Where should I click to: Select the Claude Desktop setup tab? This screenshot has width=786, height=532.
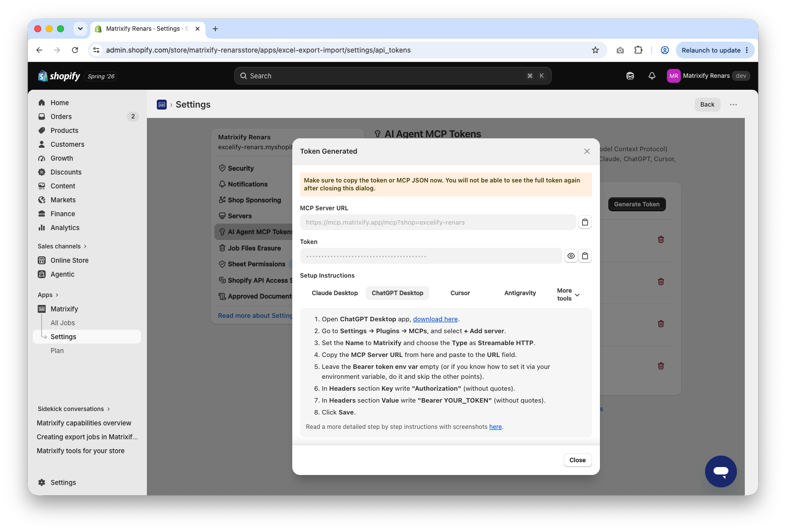pyautogui.click(x=335, y=293)
